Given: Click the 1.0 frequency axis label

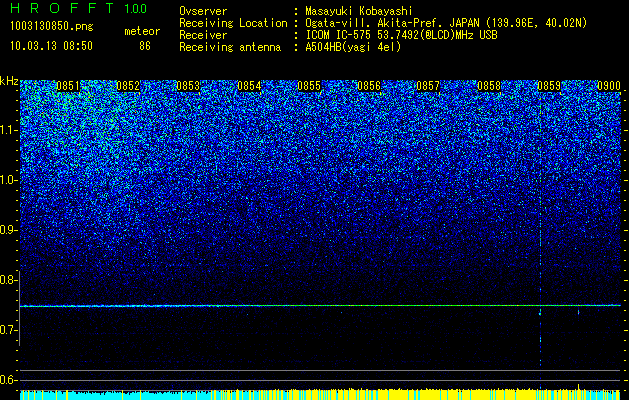Looking at the screenshot, I should point(8,180).
